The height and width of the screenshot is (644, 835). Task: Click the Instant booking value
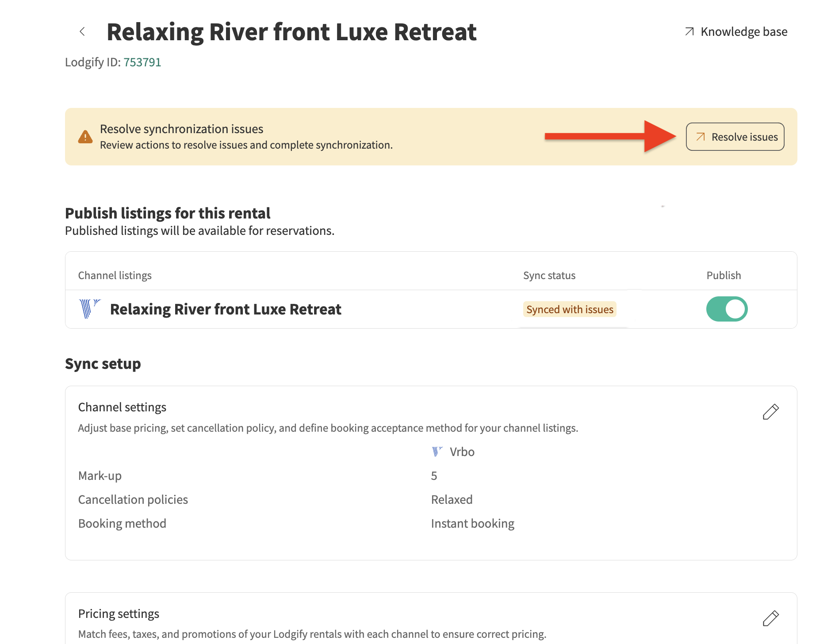pos(472,523)
